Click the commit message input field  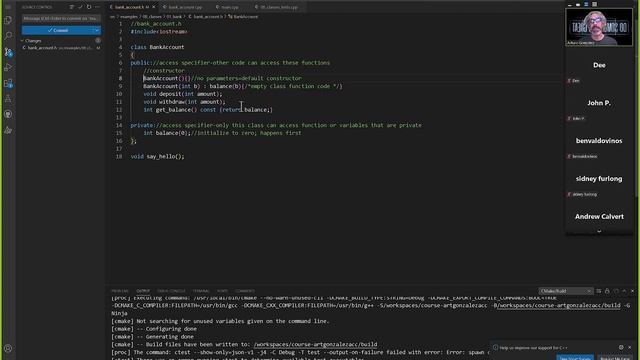tap(61, 18)
